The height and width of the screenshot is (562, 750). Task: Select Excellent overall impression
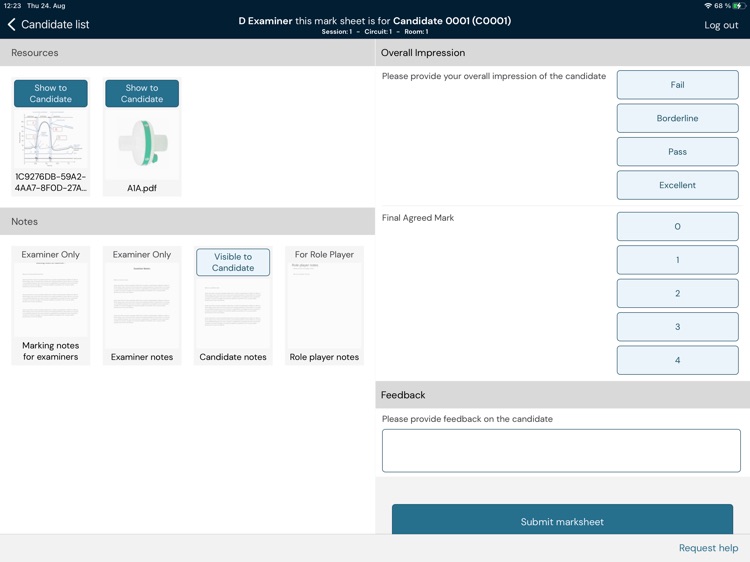(677, 185)
